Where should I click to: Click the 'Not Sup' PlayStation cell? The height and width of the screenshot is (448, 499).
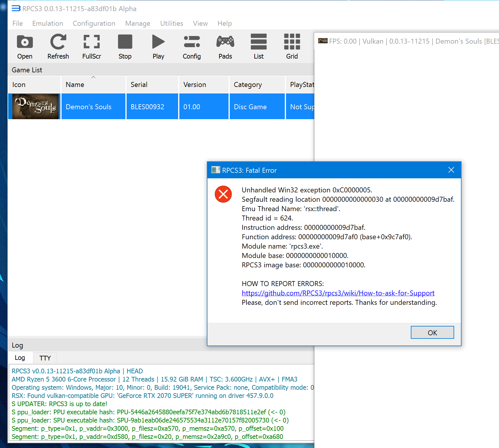[x=300, y=107]
